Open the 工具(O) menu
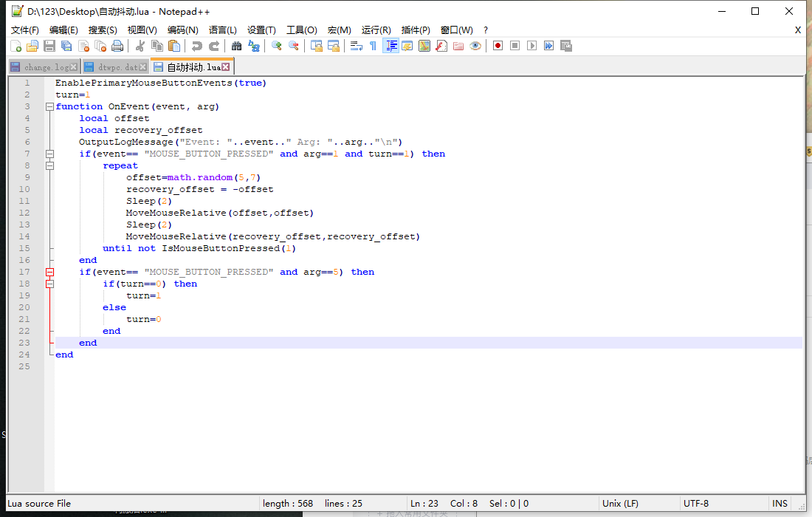Viewport: 812px width, 517px height. click(x=302, y=30)
